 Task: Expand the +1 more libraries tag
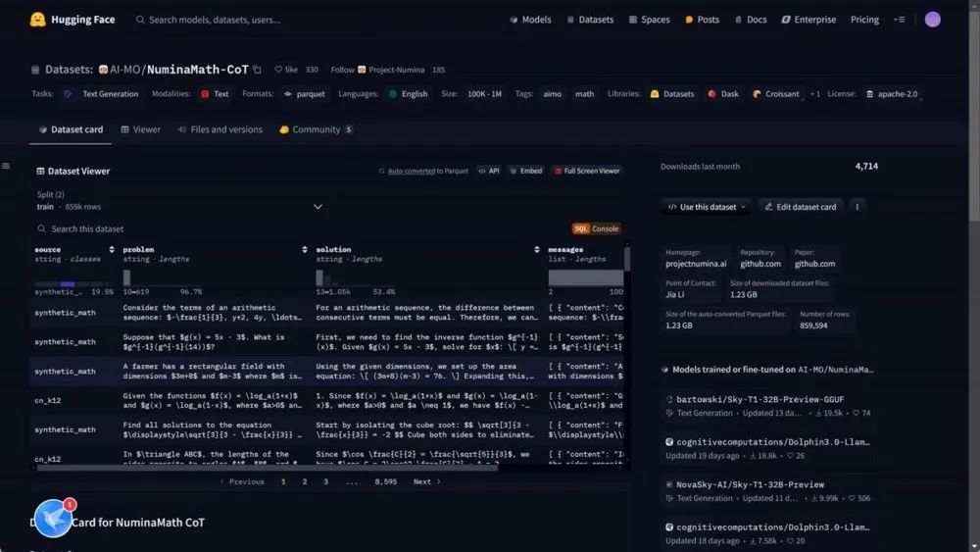(x=815, y=94)
